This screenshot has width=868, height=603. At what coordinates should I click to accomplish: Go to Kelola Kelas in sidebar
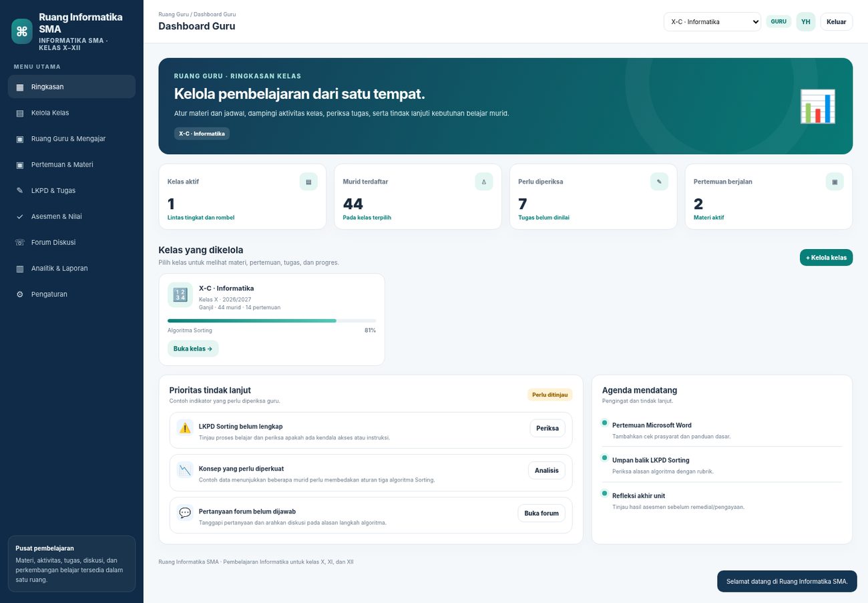point(71,113)
